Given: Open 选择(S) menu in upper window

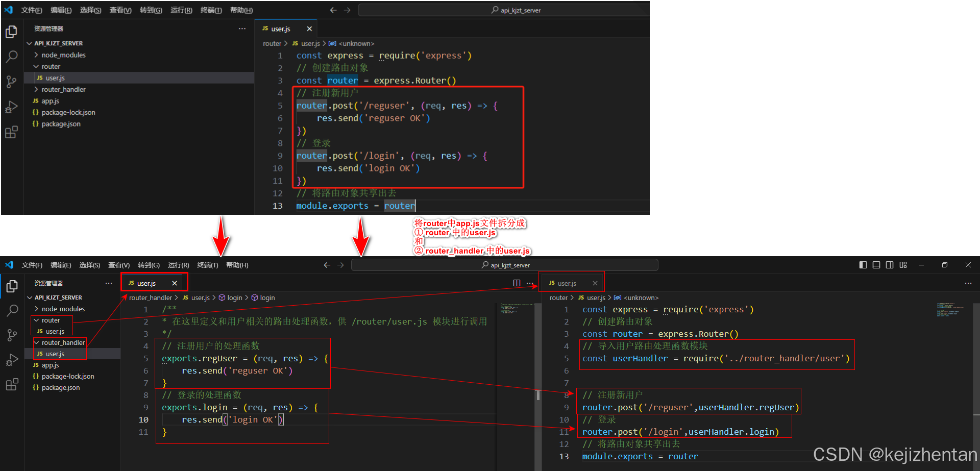Looking at the screenshot, I should (x=91, y=10).
